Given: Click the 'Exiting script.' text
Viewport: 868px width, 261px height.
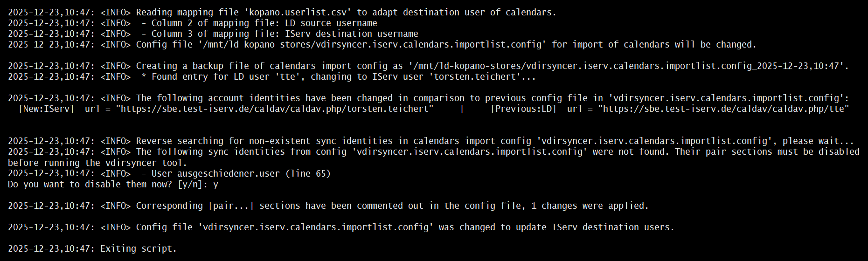Looking at the screenshot, I should [139, 249].
